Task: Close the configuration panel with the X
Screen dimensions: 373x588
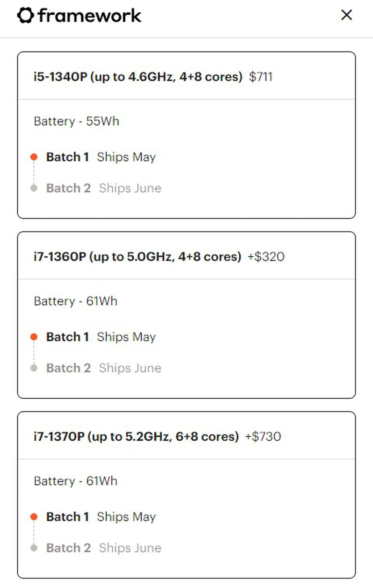Action: (x=346, y=15)
